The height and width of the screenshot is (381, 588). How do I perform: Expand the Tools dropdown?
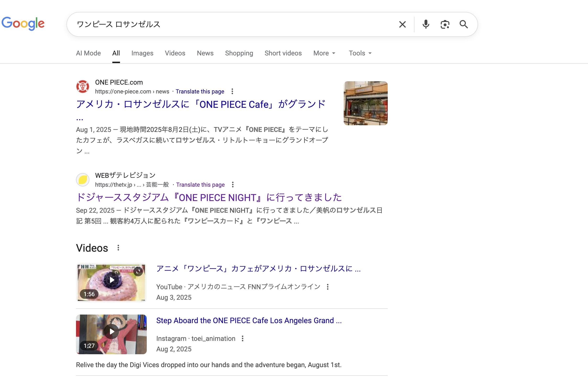click(360, 53)
